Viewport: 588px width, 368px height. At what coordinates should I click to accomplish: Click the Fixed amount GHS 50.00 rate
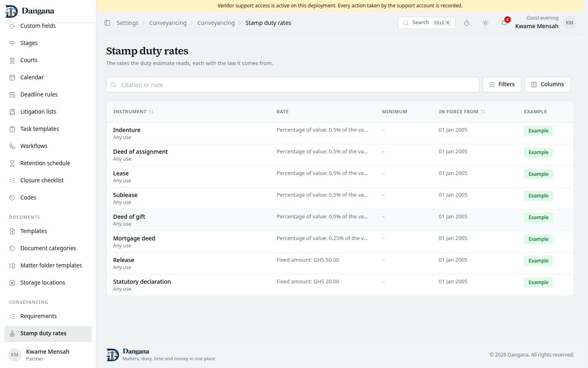(308, 260)
